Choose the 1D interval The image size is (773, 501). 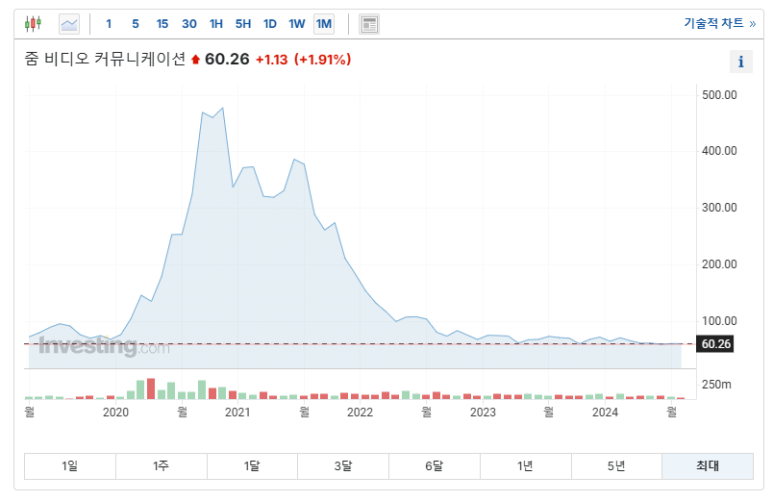[x=270, y=24]
